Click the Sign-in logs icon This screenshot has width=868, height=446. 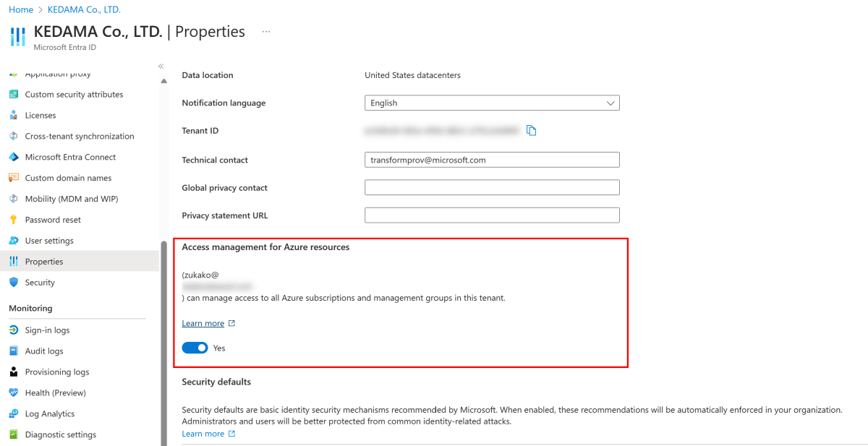pyautogui.click(x=13, y=330)
